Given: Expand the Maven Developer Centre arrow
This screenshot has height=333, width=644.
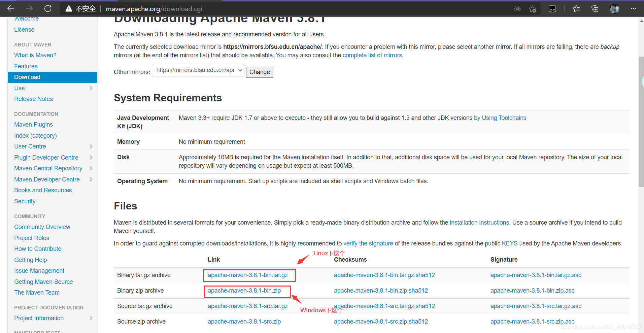Looking at the screenshot, I should 91,179.
